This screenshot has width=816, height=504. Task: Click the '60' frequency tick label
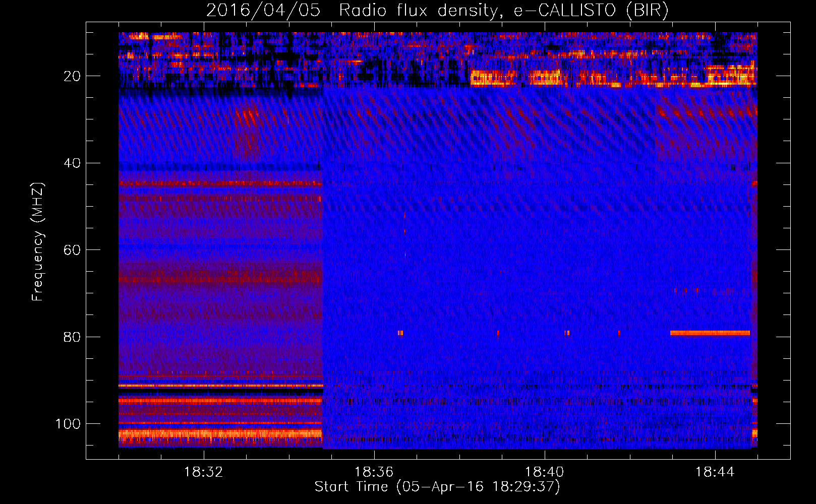point(72,250)
